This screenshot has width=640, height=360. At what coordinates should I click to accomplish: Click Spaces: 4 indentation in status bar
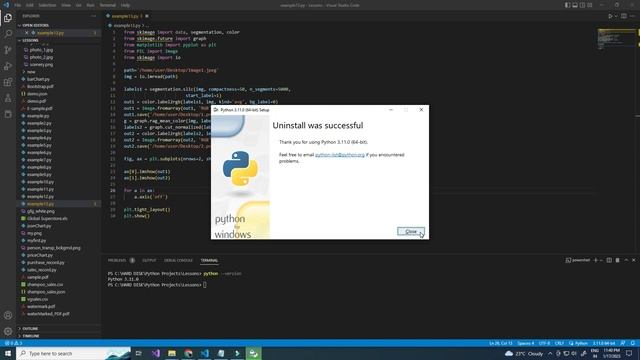pos(526,343)
